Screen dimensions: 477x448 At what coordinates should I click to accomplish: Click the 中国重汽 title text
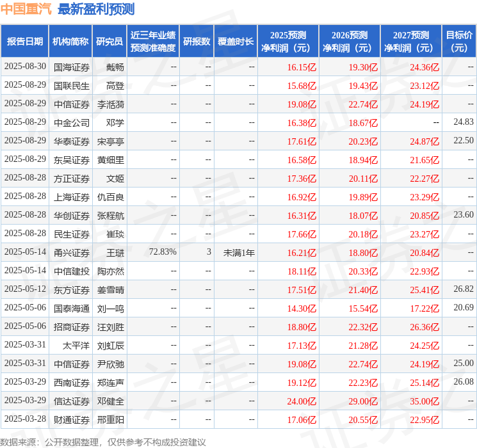(x=26, y=9)
